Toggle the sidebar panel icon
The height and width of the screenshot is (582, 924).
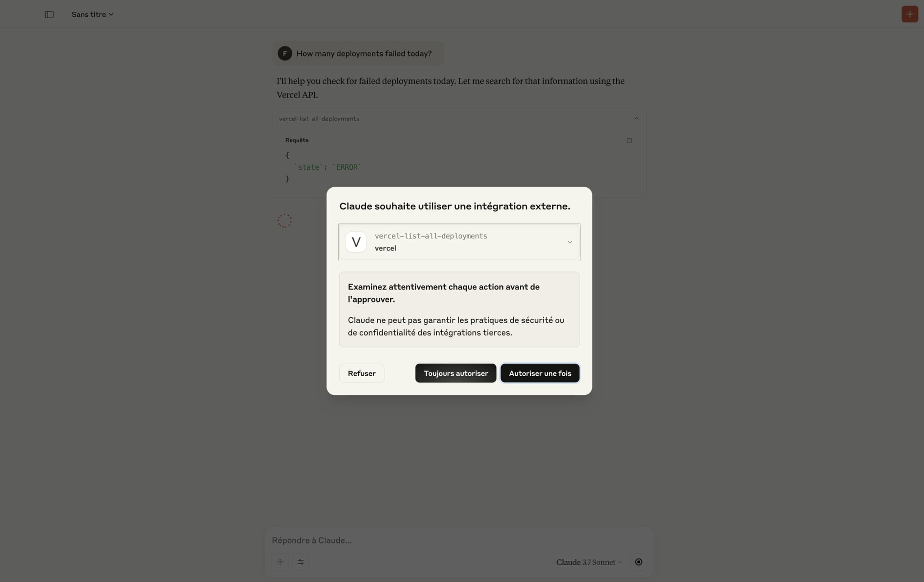[49, 14]
